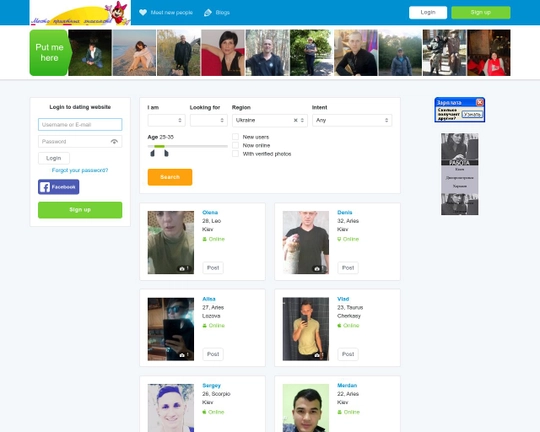Click camera photo count icon on Denis's photo
The height and width of the screenshot is (432, 540).
coord(317,268)
